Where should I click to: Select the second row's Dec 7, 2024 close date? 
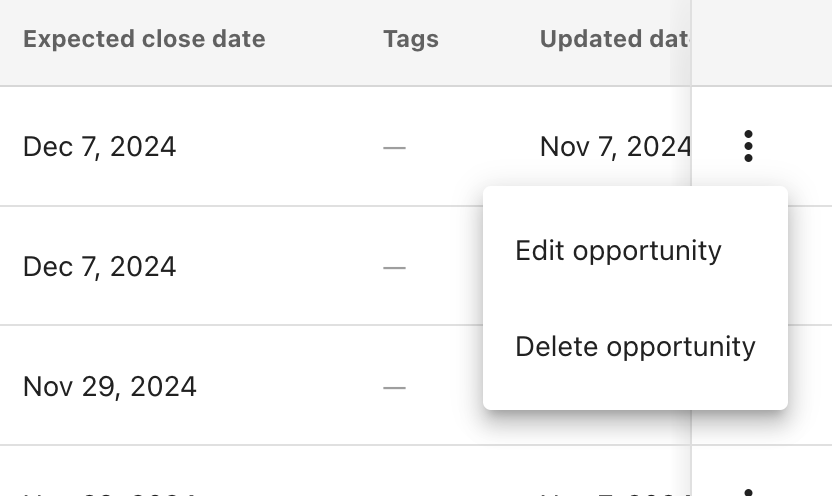(x=99, y=267)
